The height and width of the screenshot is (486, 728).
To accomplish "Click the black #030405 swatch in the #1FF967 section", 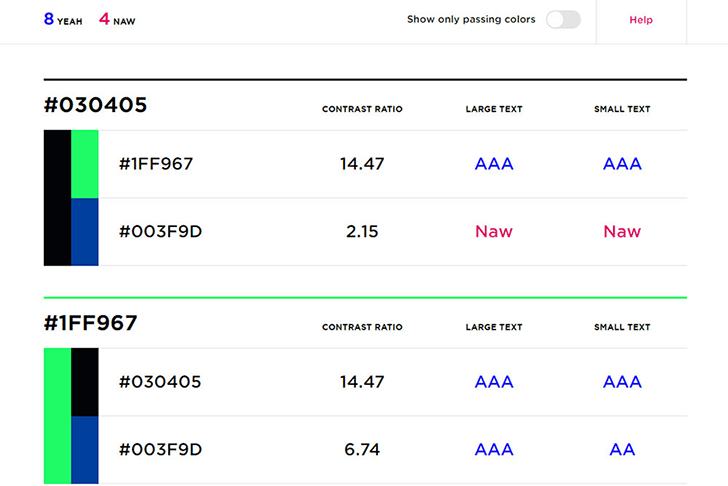I will [85, 382].
